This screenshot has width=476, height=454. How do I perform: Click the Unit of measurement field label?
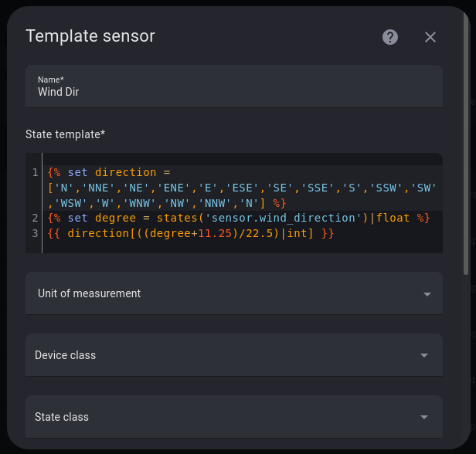tap(89, 293)
